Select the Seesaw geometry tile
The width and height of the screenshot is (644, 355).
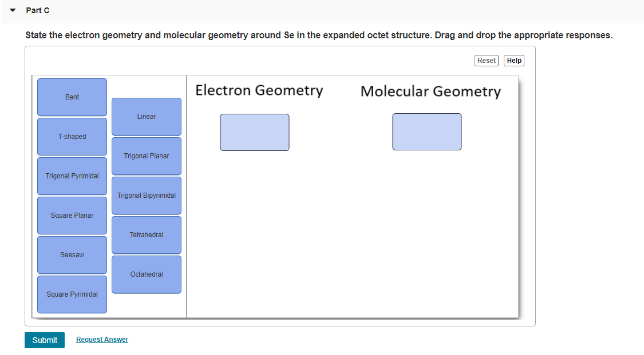coord(72,254)
